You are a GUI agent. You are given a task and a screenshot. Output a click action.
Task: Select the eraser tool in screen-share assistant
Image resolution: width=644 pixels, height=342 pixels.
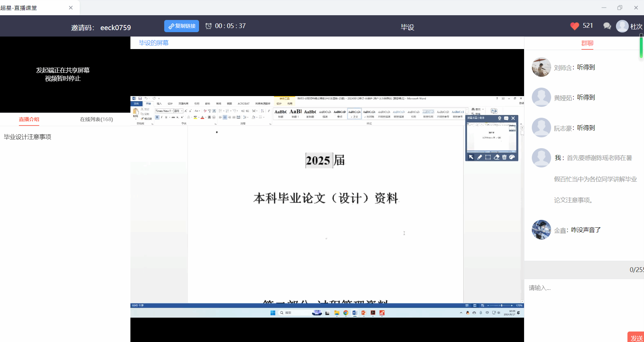pos(496,157)
